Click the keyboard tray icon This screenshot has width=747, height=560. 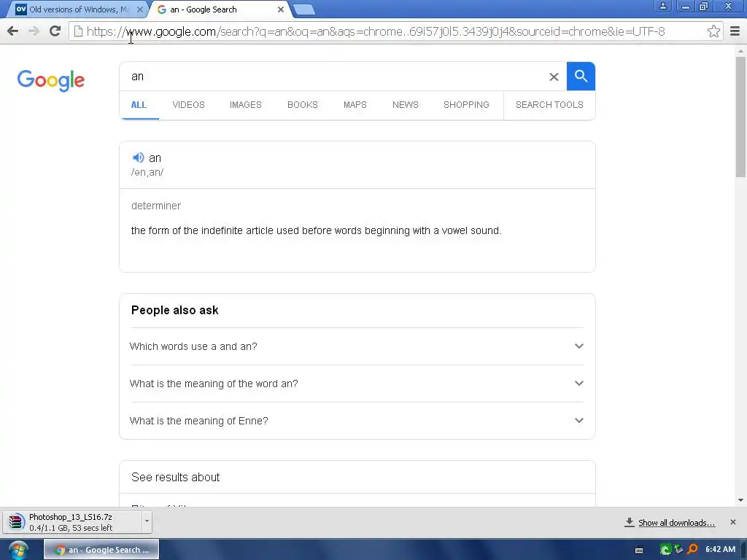coord(639,550)
